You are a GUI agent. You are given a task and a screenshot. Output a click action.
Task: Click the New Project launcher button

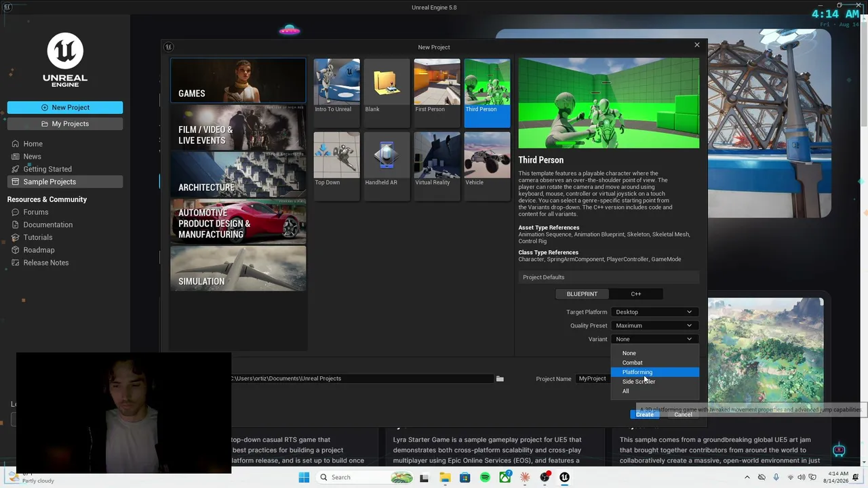[65, 108]
